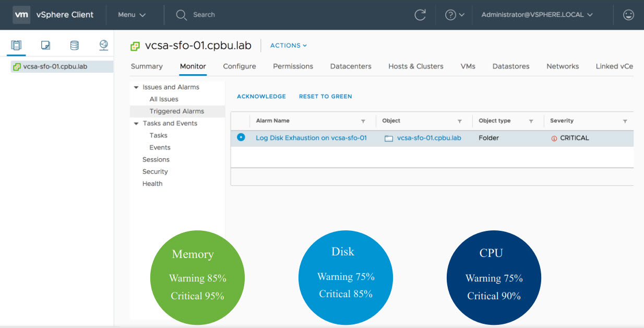This screenshot has height=328, width=644.
Task: Filter the Object column
Action: 460,121
